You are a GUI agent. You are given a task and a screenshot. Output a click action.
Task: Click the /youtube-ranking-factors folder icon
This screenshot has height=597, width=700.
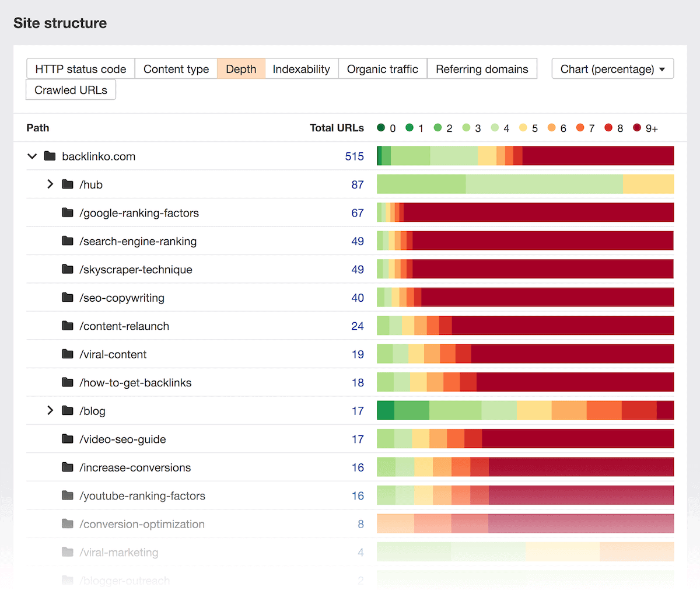[68, 495]
